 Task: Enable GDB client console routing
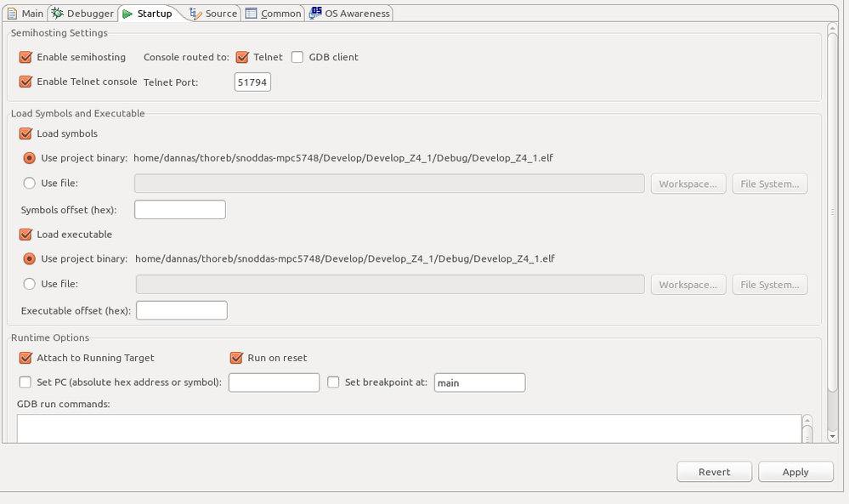coord(297,57)
